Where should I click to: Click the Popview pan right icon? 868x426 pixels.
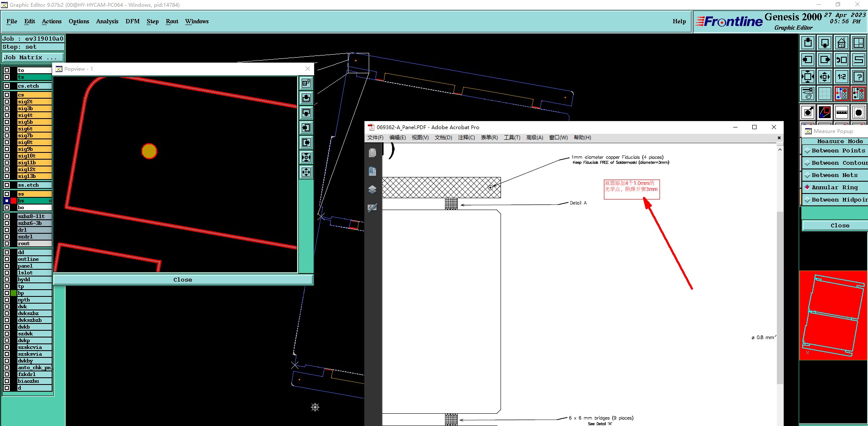pos(306,143)
